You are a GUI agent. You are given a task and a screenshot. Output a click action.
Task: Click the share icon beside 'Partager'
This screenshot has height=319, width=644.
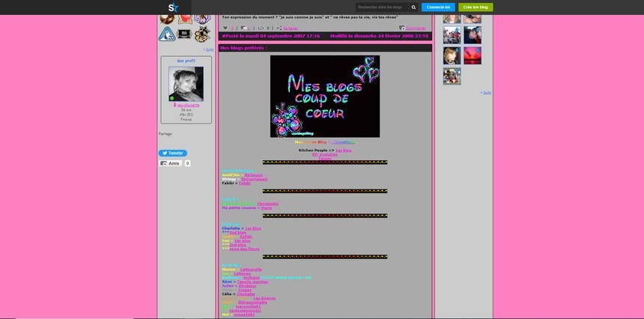(279, 28)
